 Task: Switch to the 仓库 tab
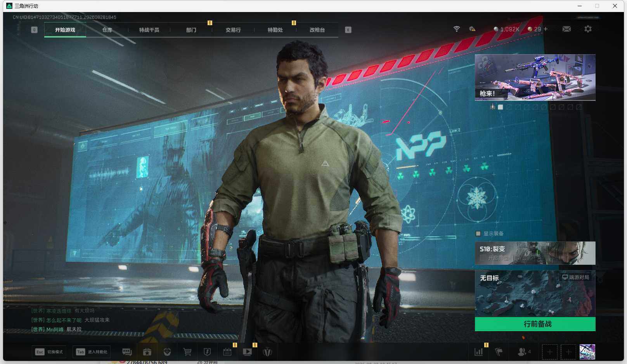click(x=107, y=30)
